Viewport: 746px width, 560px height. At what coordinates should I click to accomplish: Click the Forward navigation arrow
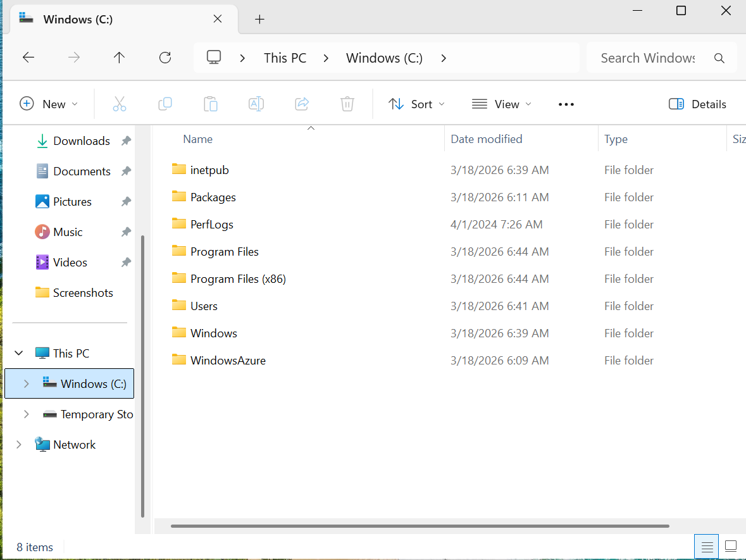point(74,58)
